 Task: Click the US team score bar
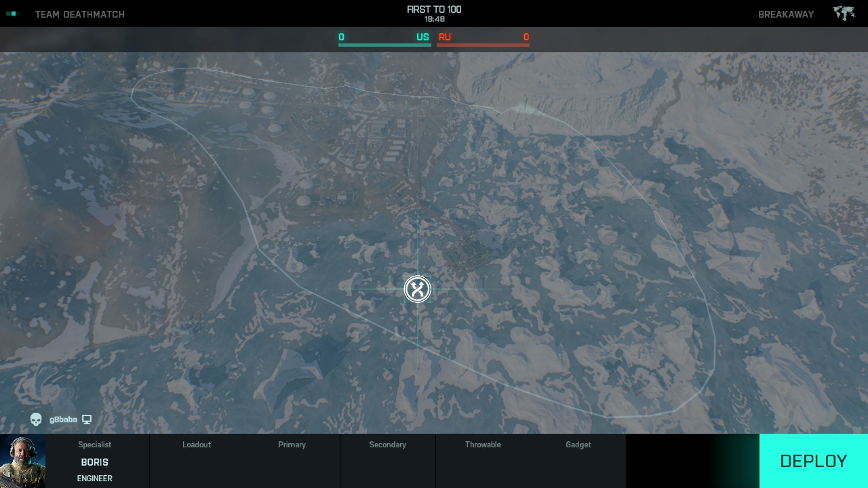coord(384,41)
